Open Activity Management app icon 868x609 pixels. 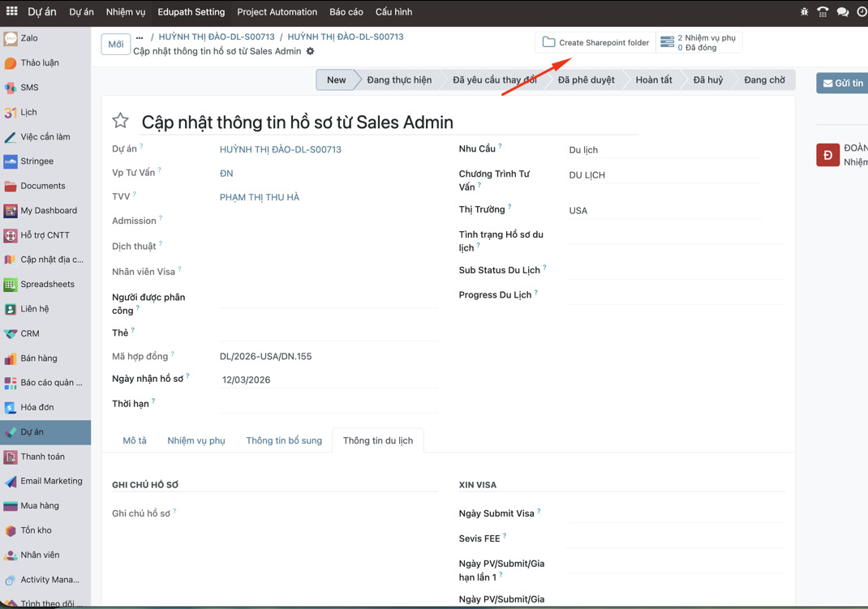click(11, 580)
